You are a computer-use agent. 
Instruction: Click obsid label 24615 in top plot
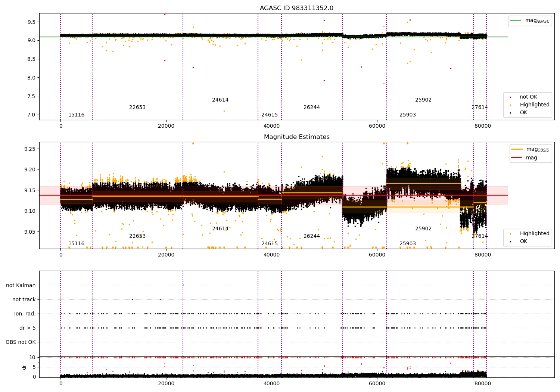pyautogui.click(x=270, y=115)
